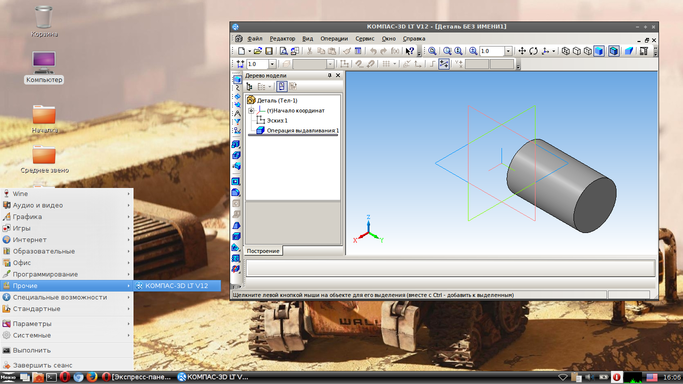Click Выполнить in start menu
The width and height of the screenshot is (683, 384).
(67, 350)
